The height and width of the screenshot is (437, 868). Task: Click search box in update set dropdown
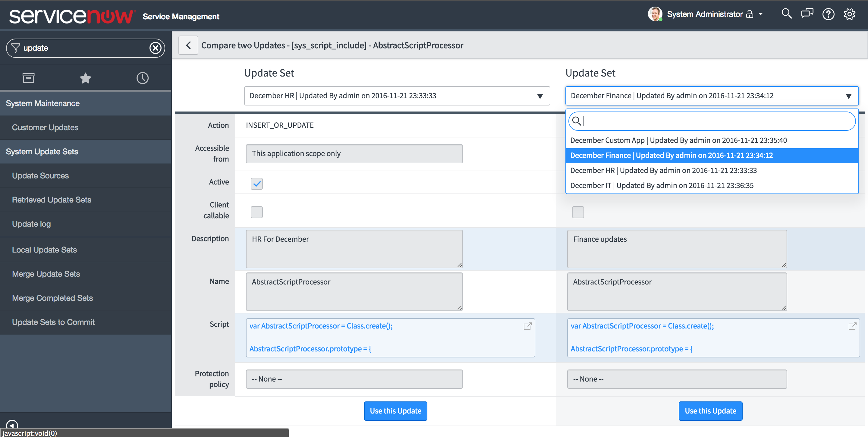[x=712, y=121]
